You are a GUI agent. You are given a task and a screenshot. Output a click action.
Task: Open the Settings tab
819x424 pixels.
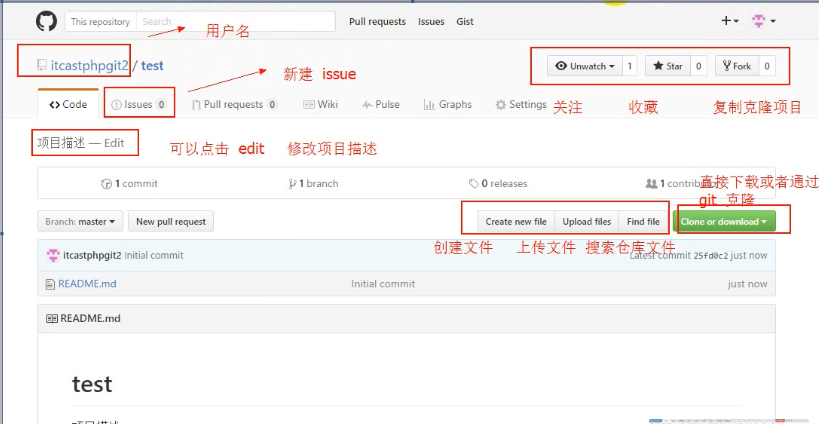521,104
